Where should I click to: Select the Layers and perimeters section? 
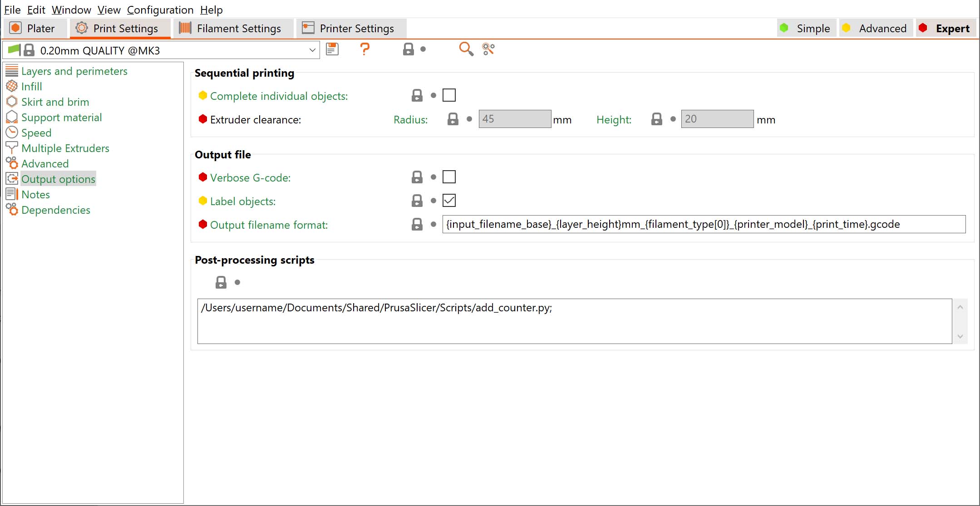[x=74, y=70]
